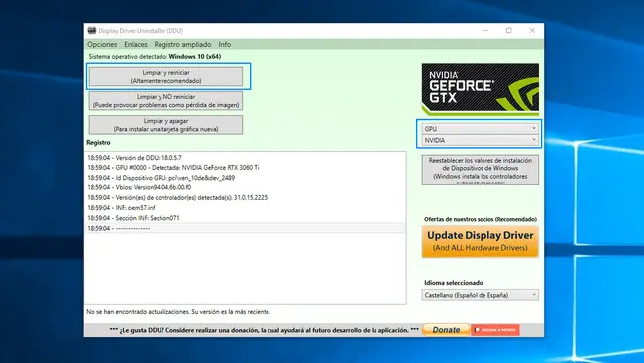Click the DDU app icon in title bar

(x=91, y=31)
